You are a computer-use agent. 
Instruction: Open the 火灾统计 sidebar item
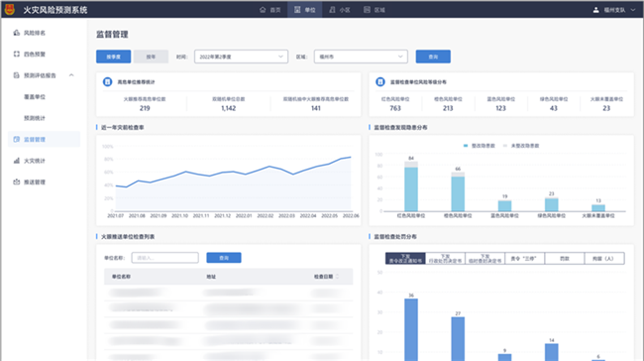pyautogui.click(x=35, y=161)
